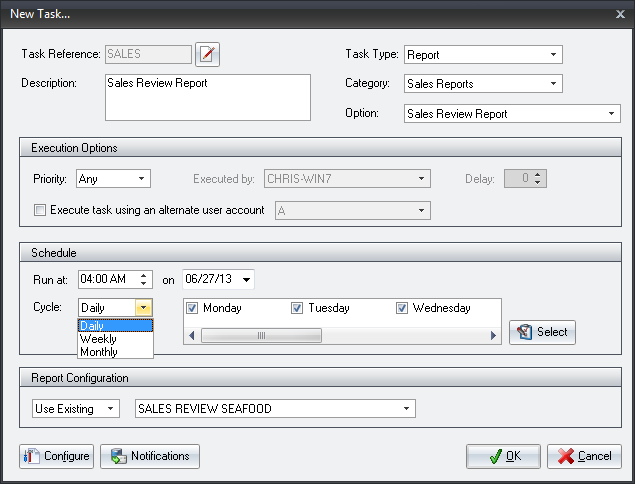Increase Run at time with up arrow
635x484 pixels.
[145, 274]
